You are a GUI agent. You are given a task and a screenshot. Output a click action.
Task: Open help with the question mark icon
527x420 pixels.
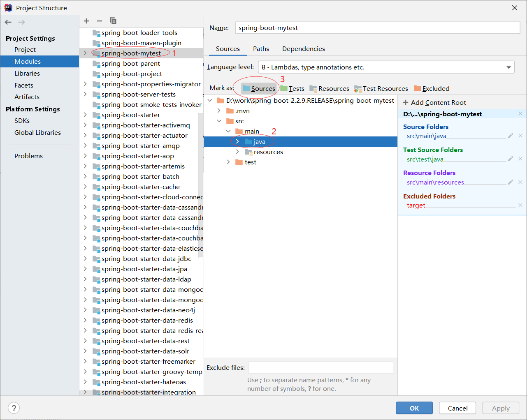point(14,408)
